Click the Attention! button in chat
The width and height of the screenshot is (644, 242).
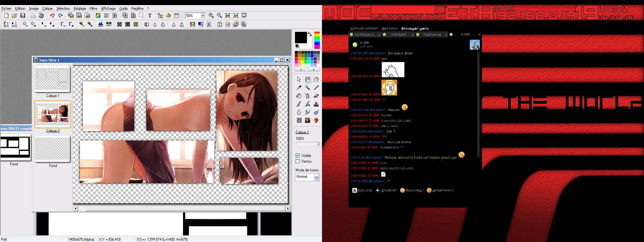[x=440, y=190]
